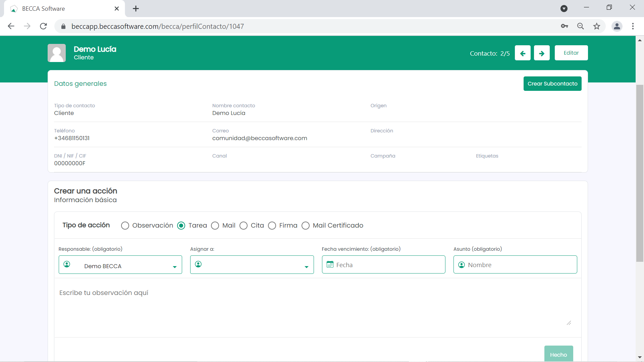This screenshot has width=644, height=362.
Task: Click the lock/secure icon in the address bar
Action: (x=62, y=26)
